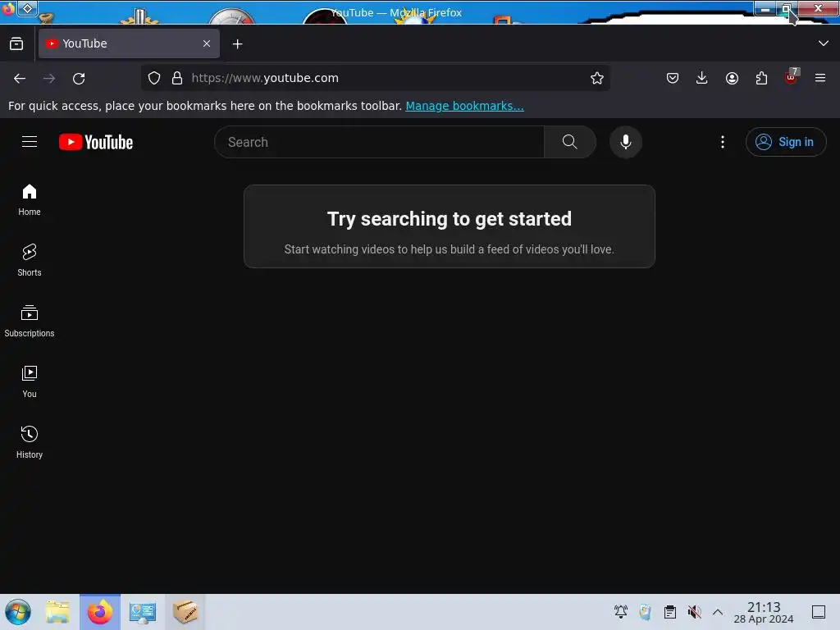Screen dimensions: 840x630
Task: Toggle keep-above diamond icon in title bar
Action: [x=27, y=8]
